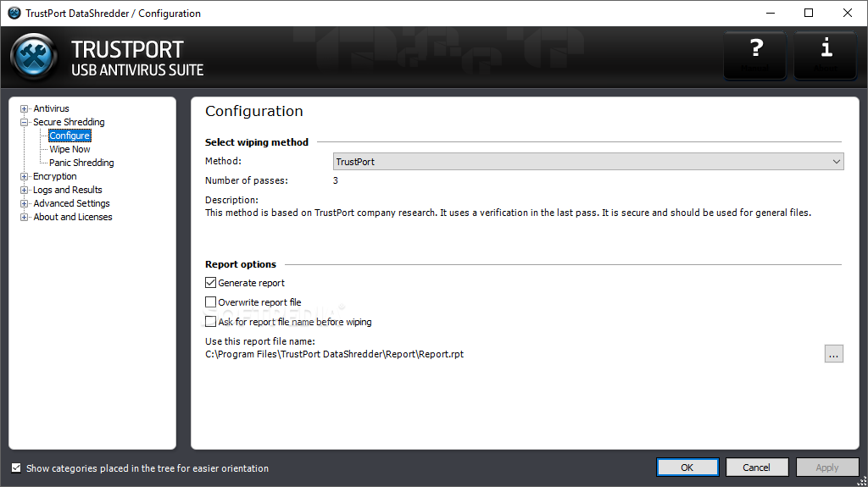Close the Configuration window
Image resolution: width=868 pixels, height=487 pixels.
tap(848, 13)
